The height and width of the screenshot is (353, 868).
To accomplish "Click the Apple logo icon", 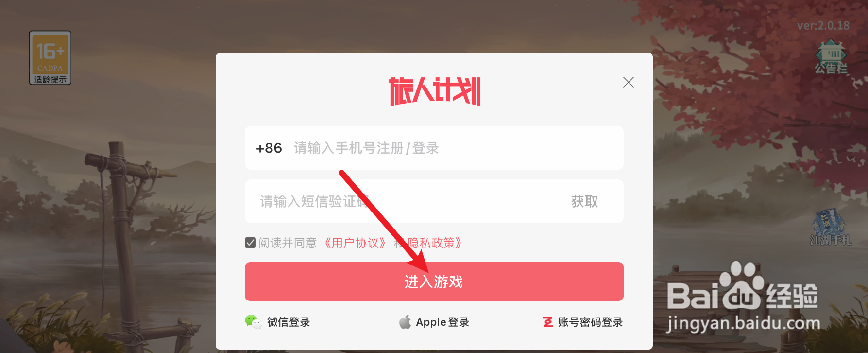I will (405, 322).
